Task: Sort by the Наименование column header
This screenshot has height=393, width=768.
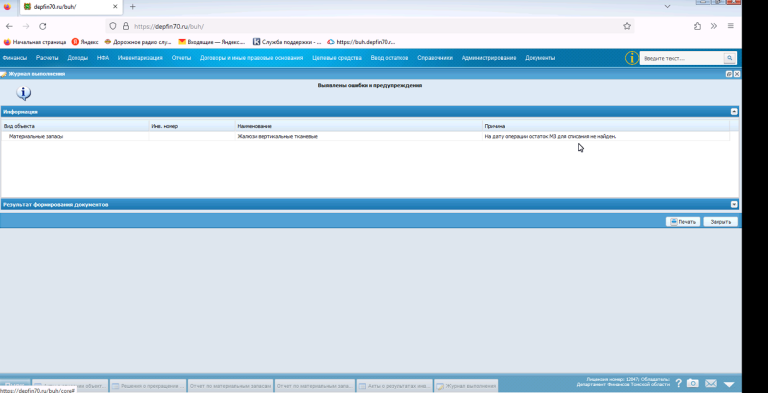Action: click(359, 126)
